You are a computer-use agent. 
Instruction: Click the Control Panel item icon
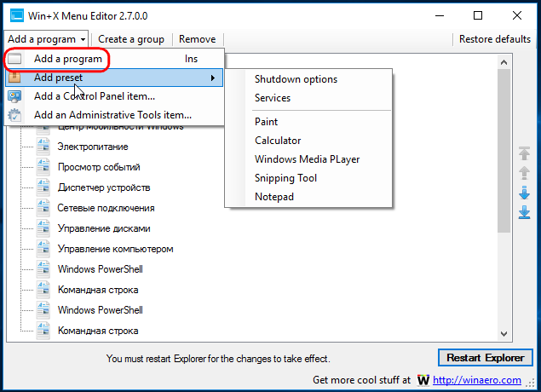(14, 96)
